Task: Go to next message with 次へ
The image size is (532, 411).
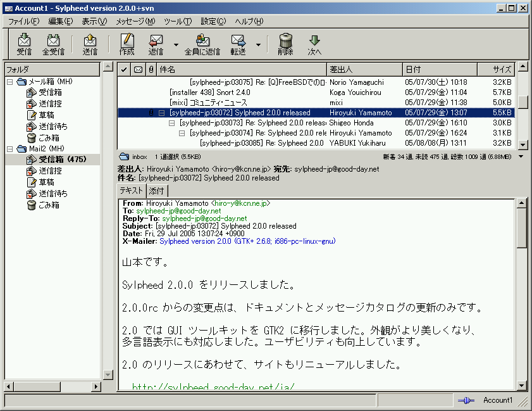Action: coord(314,44)
